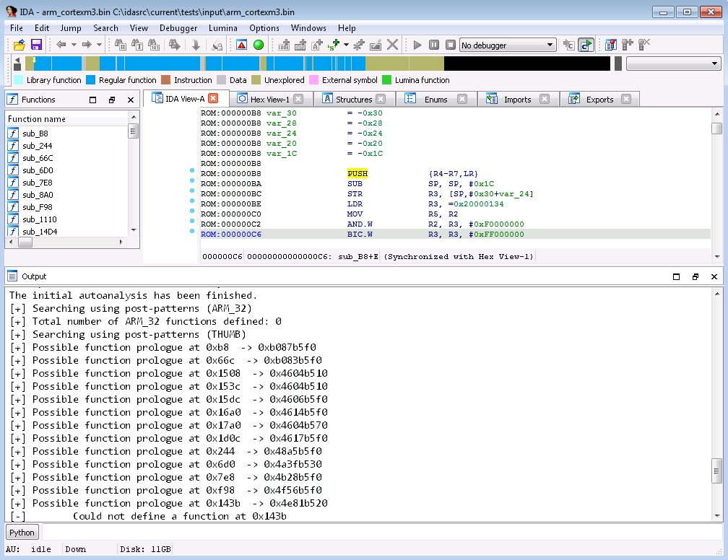
Task: Click the Start process play icon
Action: click(417, 45)
